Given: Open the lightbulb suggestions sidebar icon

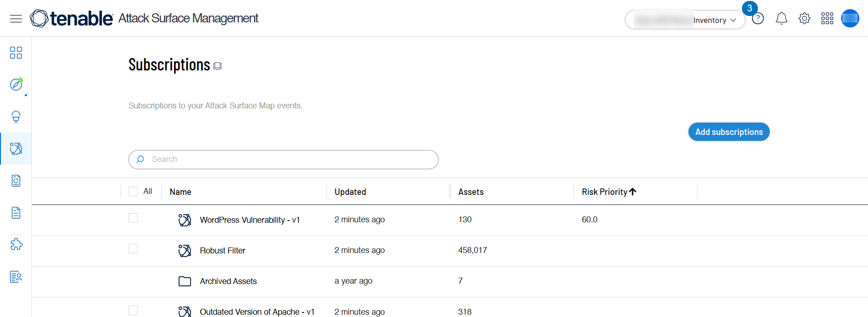Looking at the screenshot, I should click(x=16, y=117).
